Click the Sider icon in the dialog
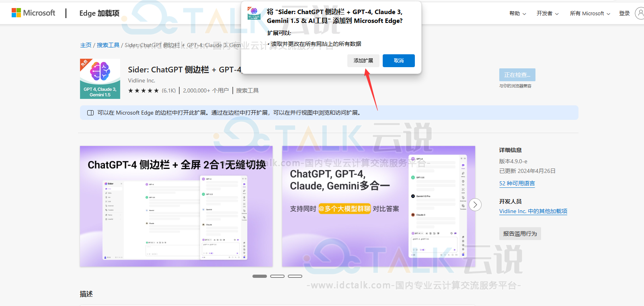The width and height of the screenshot is (644, 306). 254,13
